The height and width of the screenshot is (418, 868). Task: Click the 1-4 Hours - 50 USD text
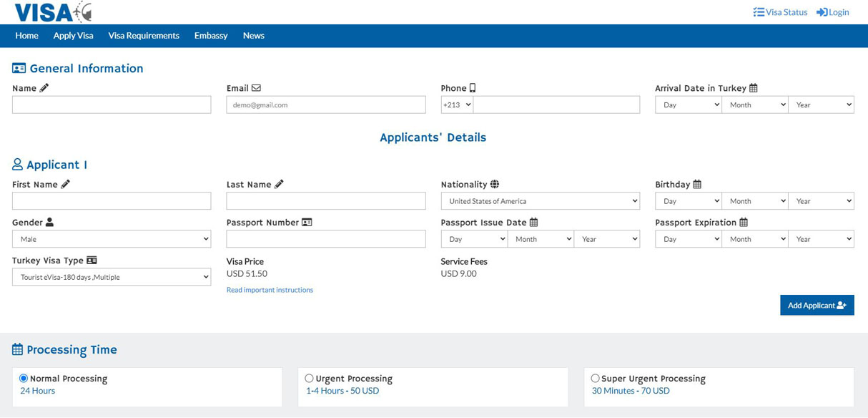click(x=342, y=391)
